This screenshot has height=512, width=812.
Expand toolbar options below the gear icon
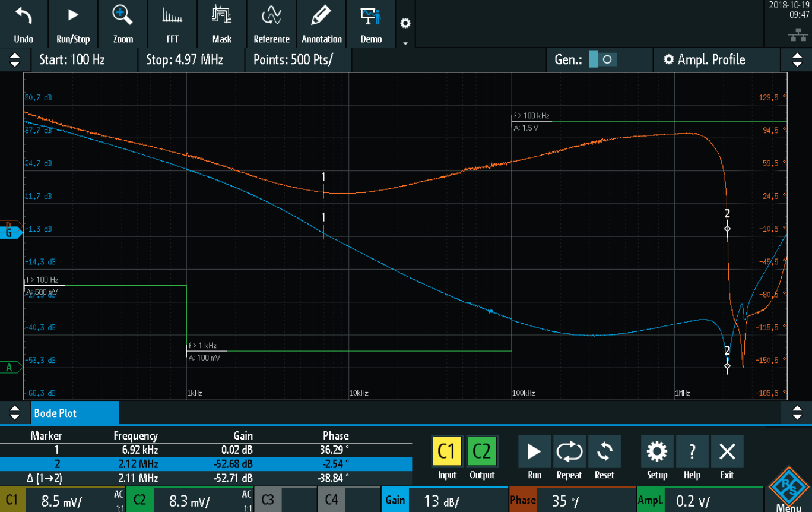point(405,43)
